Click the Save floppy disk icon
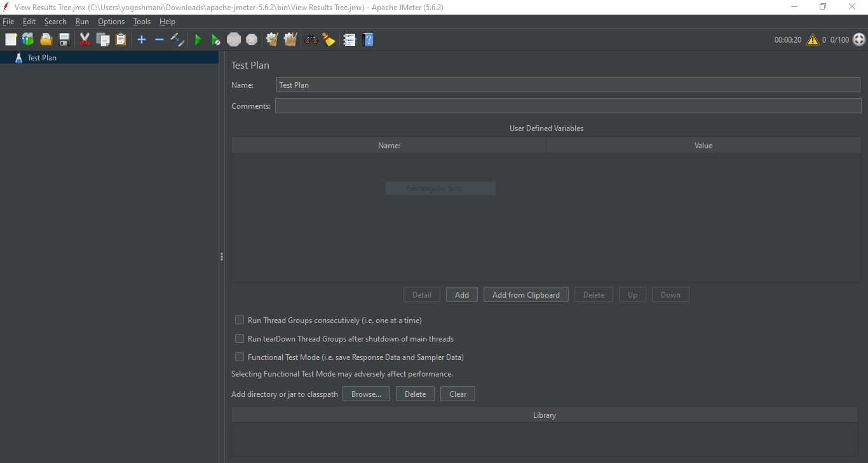Screen dimensions: 868x463 coord(64,40)
